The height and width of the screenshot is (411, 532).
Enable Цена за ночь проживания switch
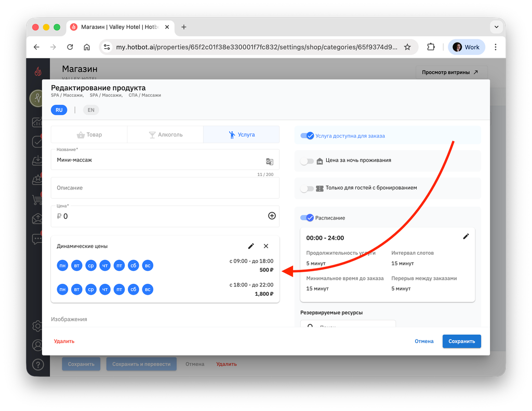[x=307, y=161]
